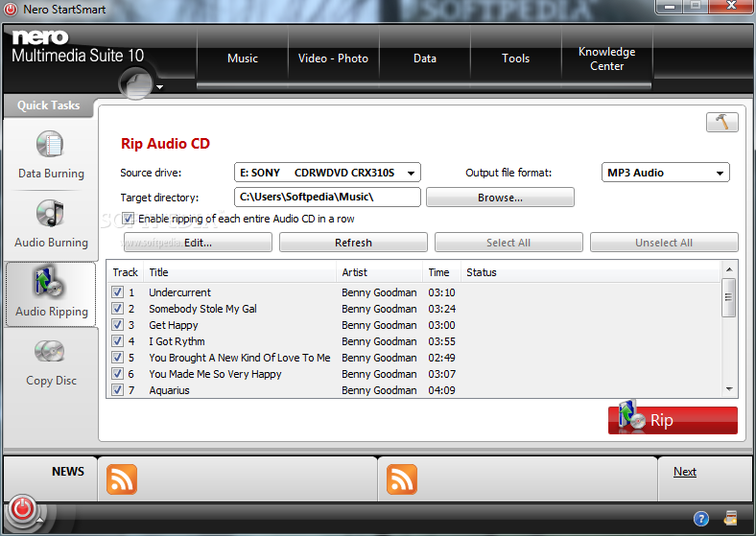Open the Data Burning quick task
Screen dimensions: 756x536
click(51, 155)
